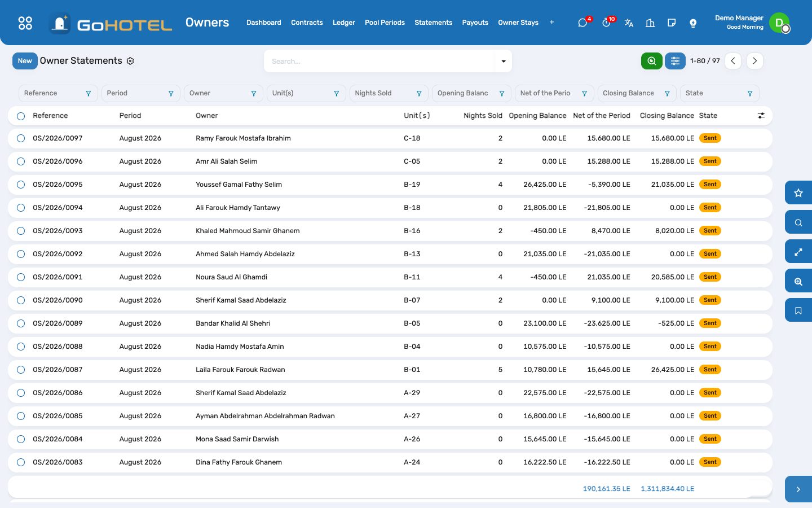Viewport: 812px width, 508px height.
Task: Go to Pool Periods menu
Action: click(385, 23)
